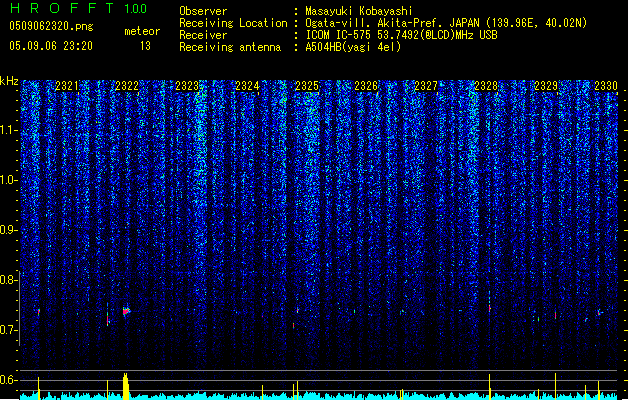Click the bright meteor echo near 2322
The width and height of the screenshot is (629, 400).
(x=126, y=311)
